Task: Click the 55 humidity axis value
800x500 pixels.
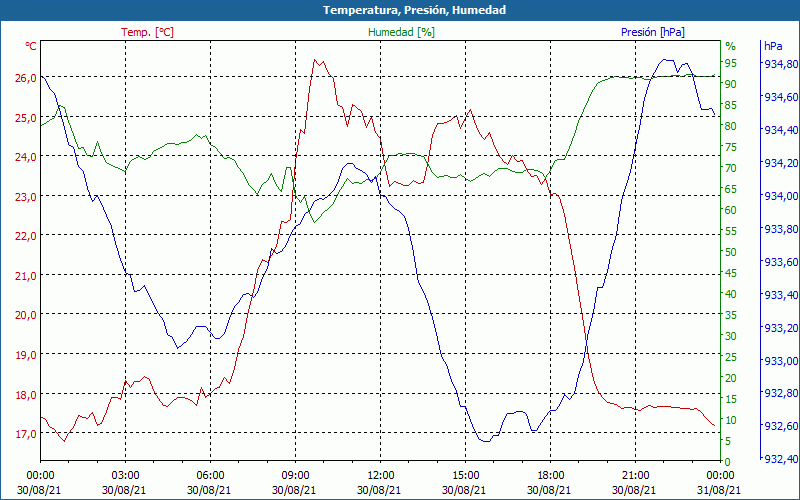Action: coord(731,231)
